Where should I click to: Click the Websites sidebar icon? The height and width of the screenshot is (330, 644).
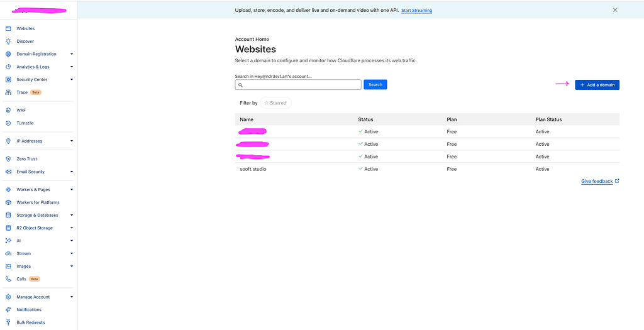(8, 29)
